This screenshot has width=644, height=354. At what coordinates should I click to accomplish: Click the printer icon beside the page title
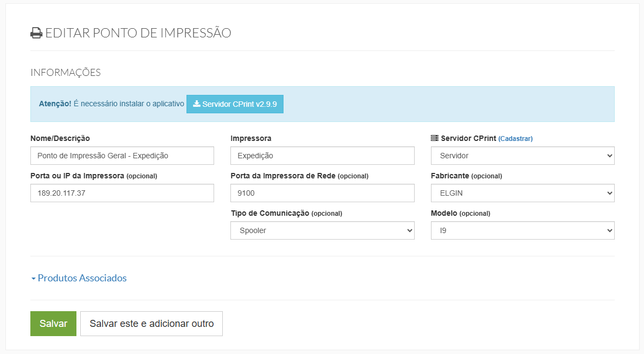36,33
